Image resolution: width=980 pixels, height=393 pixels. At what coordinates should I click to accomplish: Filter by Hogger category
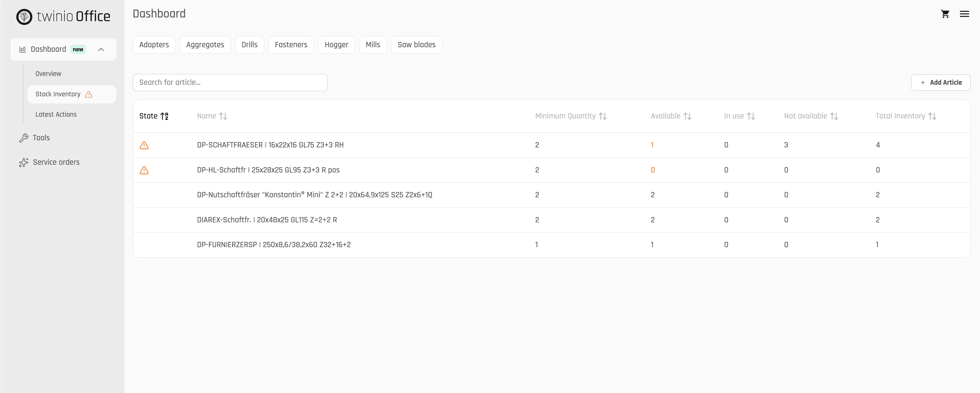click(336, 45)
